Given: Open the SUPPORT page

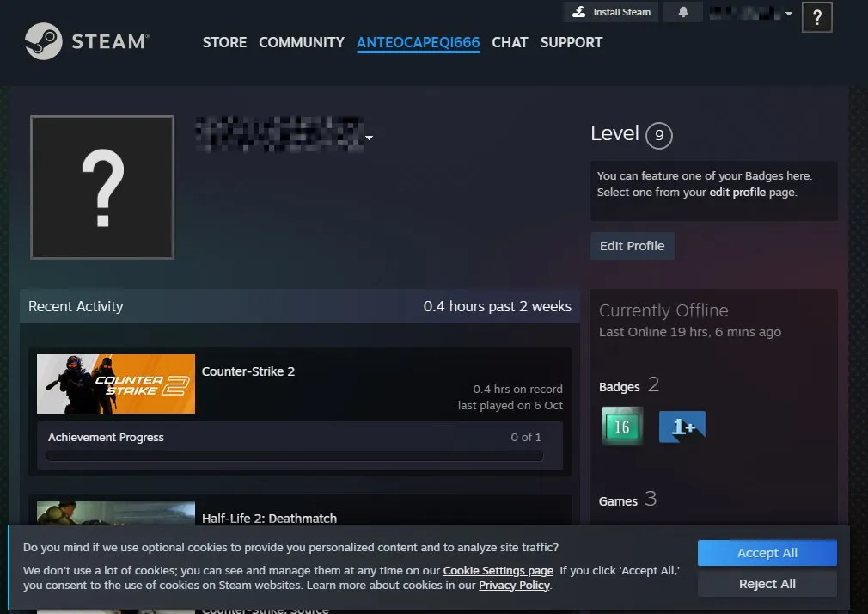Looking at the screenshot, I should click(572, 42).
